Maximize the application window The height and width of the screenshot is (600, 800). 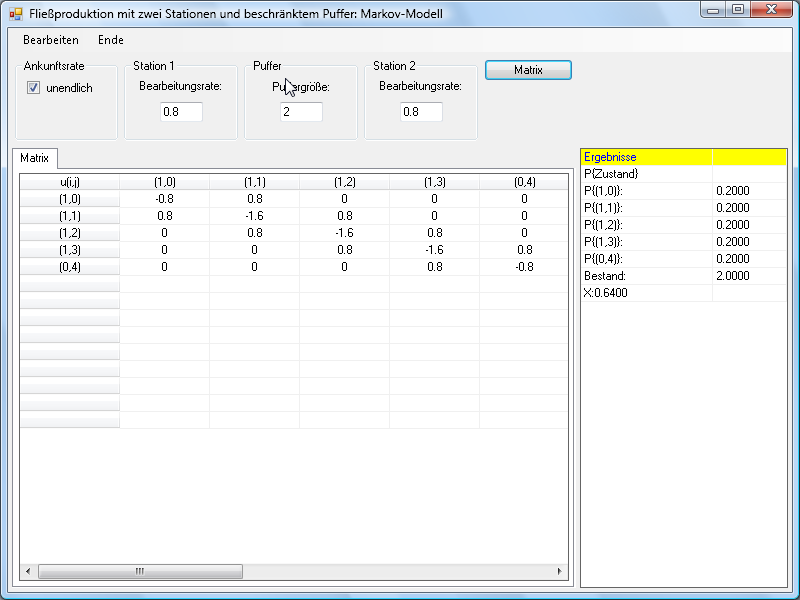(x=737, y=10)
